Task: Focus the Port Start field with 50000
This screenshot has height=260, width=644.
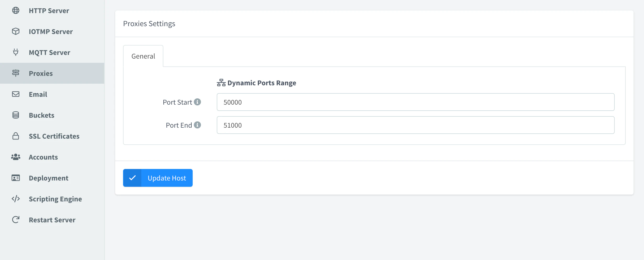Action: click(415, 102)
